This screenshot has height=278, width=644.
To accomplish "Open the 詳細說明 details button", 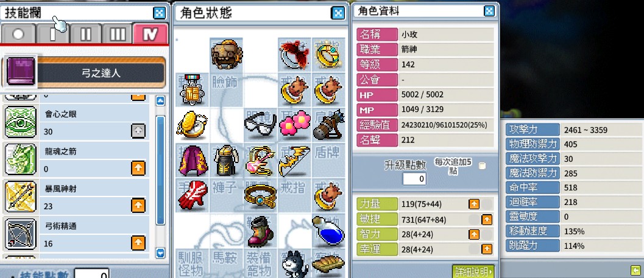I will (473, 271).
